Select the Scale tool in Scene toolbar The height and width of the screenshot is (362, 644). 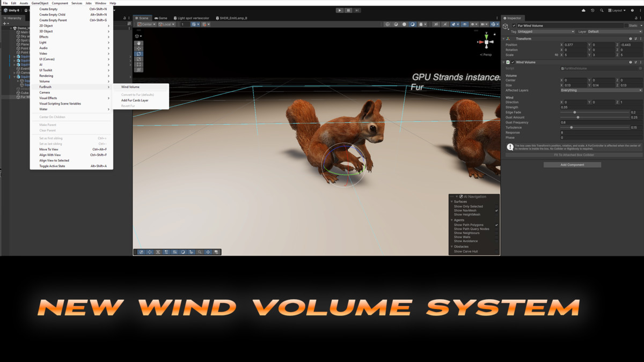tap(139, 60)
